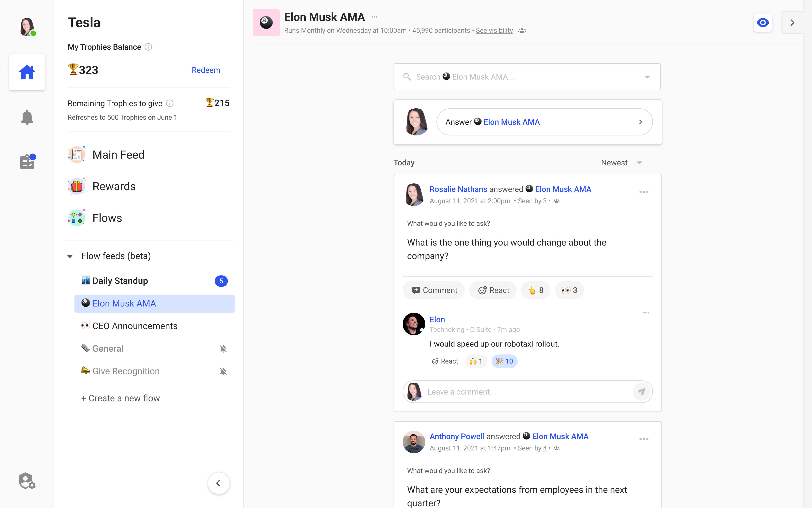
Task: Open Rosalie Nathans profile link
Action: [x=458, y=189]
